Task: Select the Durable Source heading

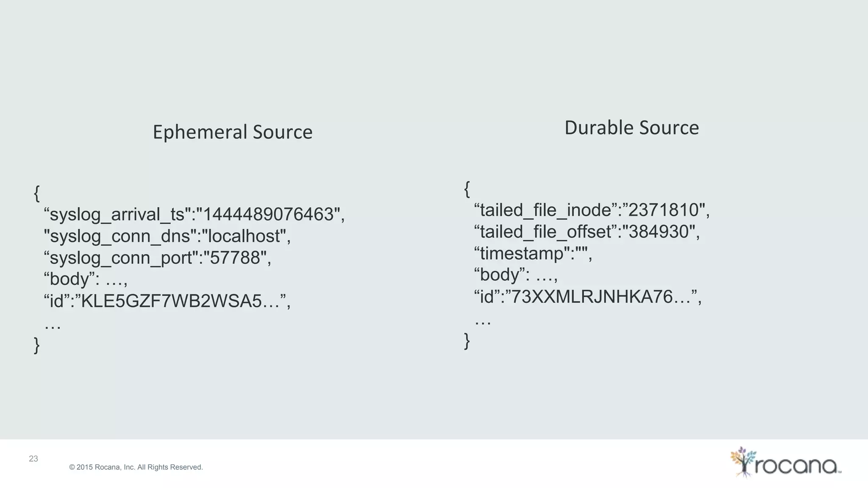Action: coord(632,128)
